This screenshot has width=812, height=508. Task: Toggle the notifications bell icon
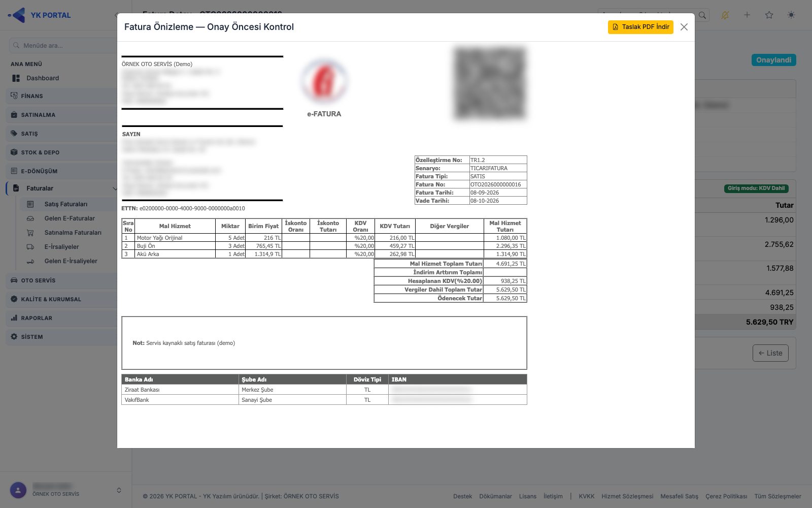(x=725, y=15)
